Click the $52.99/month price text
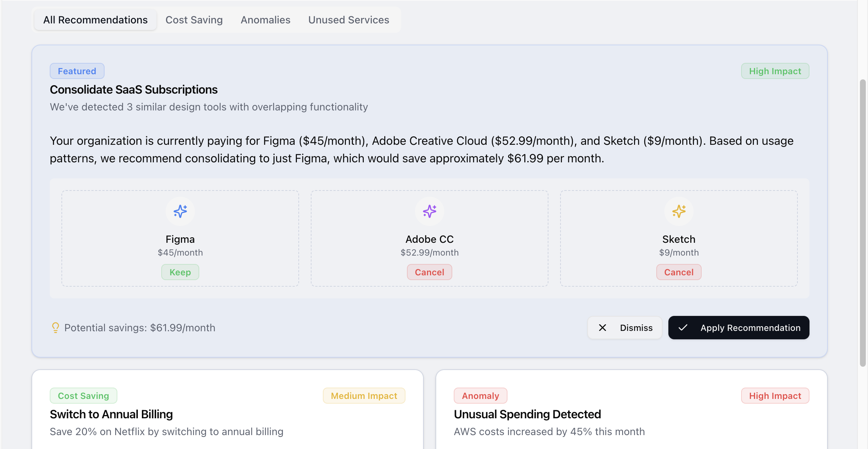 click(x=430, y=253)
